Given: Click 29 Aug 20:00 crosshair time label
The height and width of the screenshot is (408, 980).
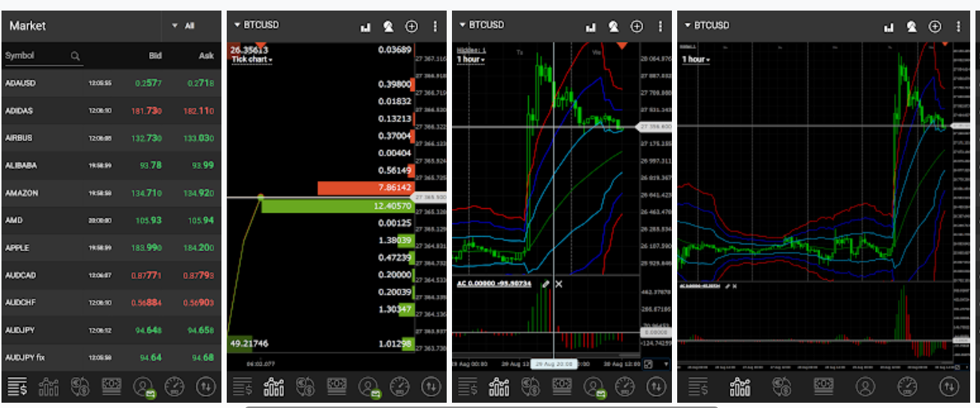Looking at the screenshot, I should (553, 364).
